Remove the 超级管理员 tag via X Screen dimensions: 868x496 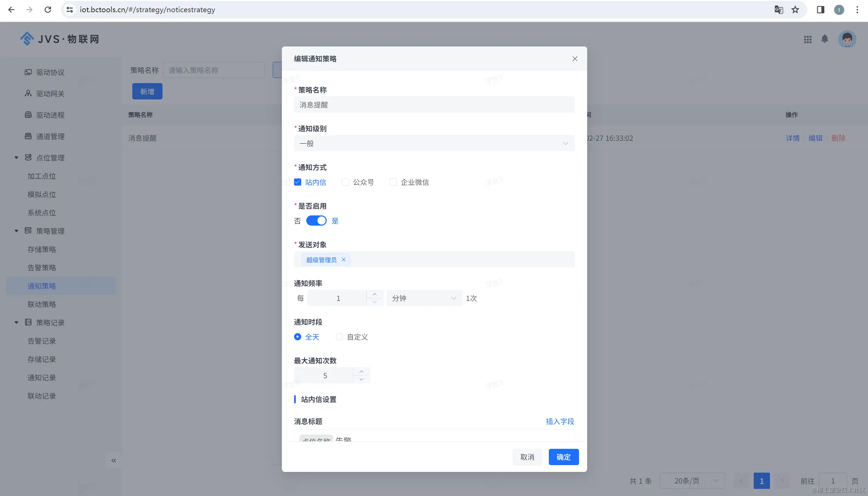pos(344,260)
